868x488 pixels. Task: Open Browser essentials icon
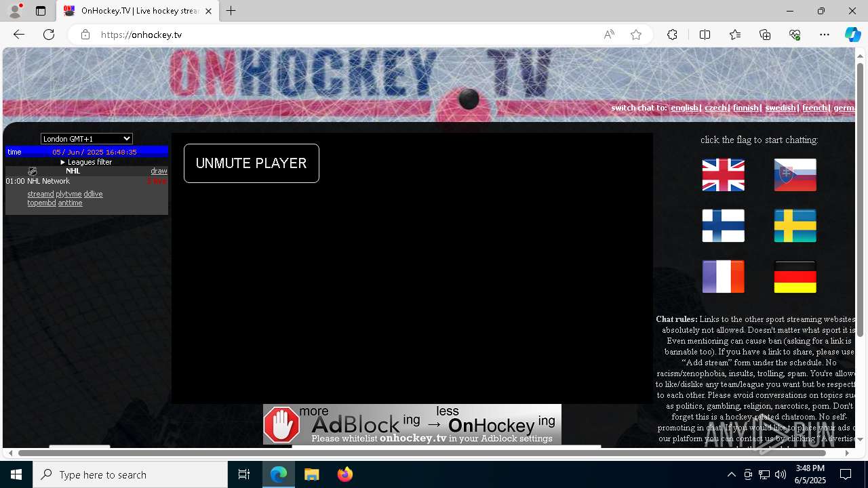795,35
